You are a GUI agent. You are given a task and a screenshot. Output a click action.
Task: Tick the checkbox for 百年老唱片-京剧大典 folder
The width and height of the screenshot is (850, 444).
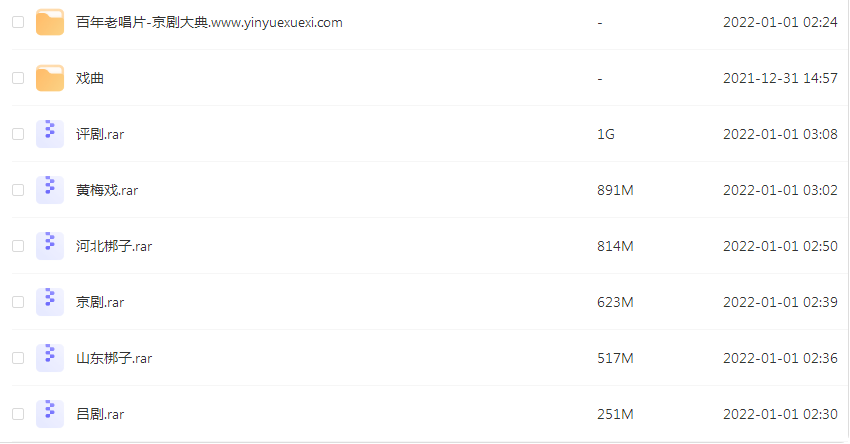click(18, 22)
